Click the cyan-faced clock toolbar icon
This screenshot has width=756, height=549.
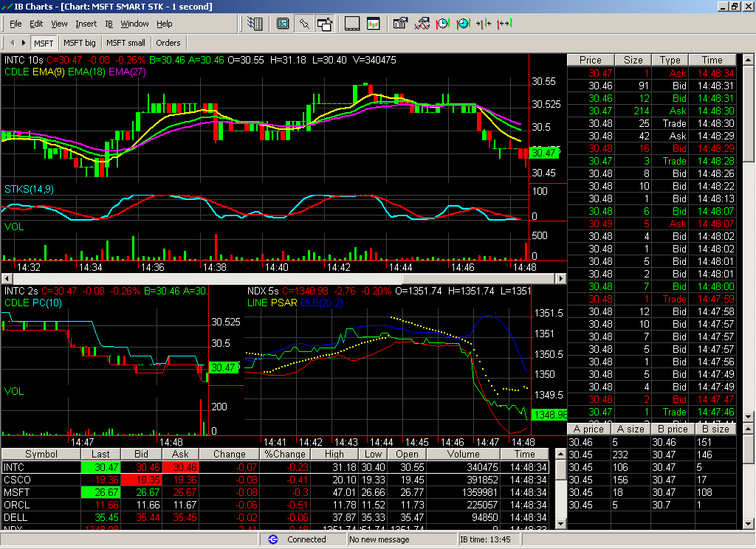463,24
